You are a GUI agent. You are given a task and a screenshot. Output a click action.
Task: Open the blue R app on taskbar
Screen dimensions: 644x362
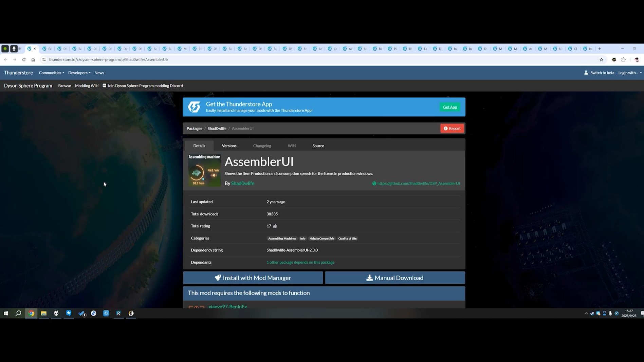coord(118,313)
